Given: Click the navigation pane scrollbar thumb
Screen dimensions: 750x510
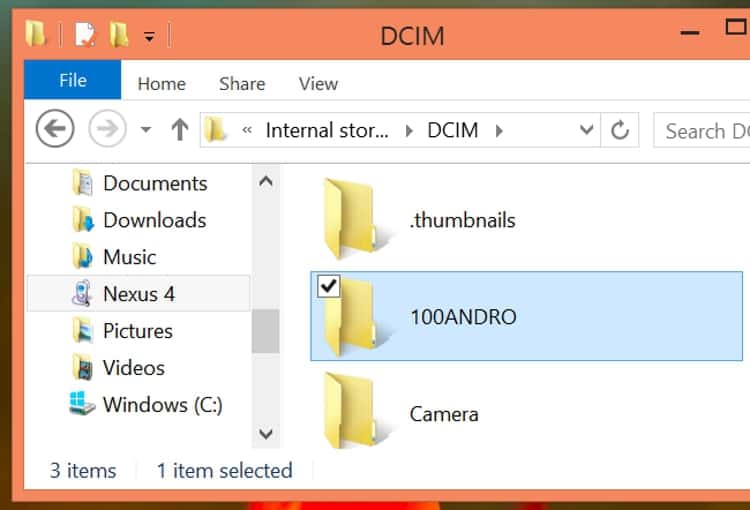Looking at the screenshot, I should pyautogui.click(x=265, y=330).
